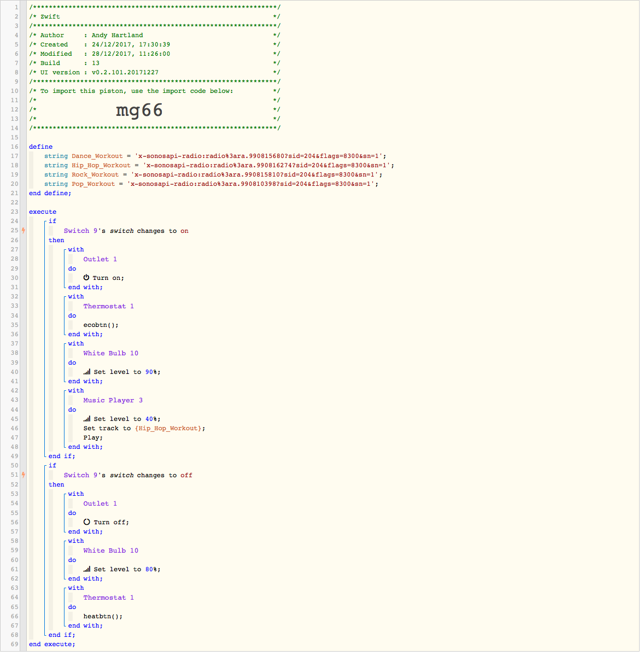This screenshot has width=644, height=656.
Task: Click 'Set track to {Hip_Hop_Workout};' task
Action: 144,428
